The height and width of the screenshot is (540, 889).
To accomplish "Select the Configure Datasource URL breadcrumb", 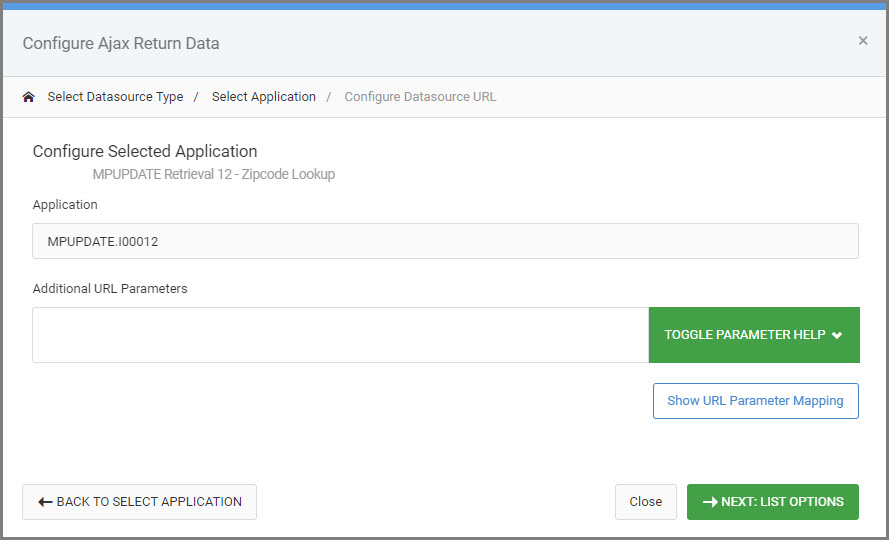I will [x=420, y=97].
